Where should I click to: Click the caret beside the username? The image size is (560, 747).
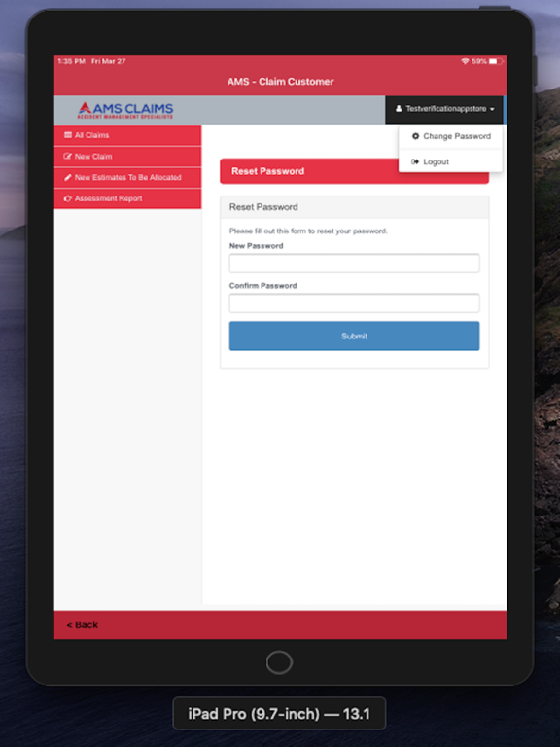coord(492,109)
